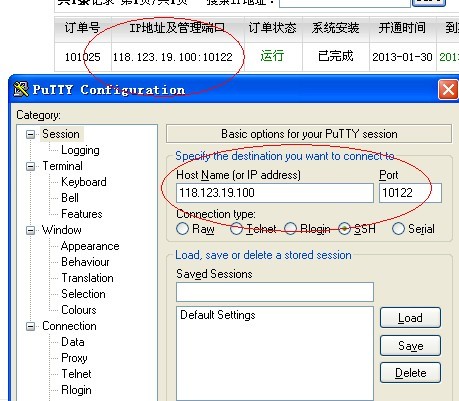Select Default Settings in sessions list

pos(218,315)
